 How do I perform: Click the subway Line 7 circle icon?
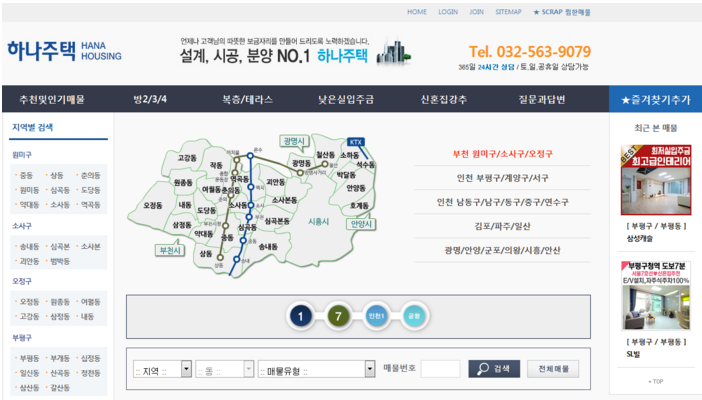click(338, 317)
